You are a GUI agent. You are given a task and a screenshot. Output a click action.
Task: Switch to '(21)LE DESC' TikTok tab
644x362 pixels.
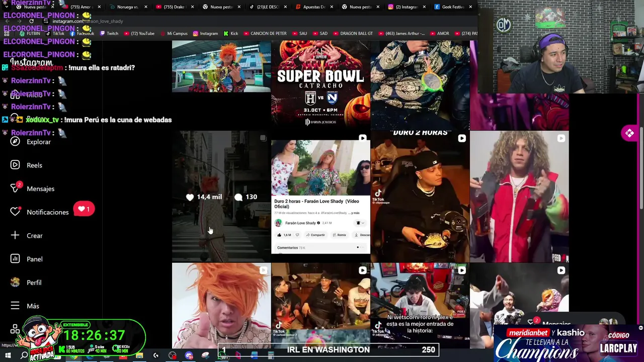pyautogui.click(x=268, y=7)
